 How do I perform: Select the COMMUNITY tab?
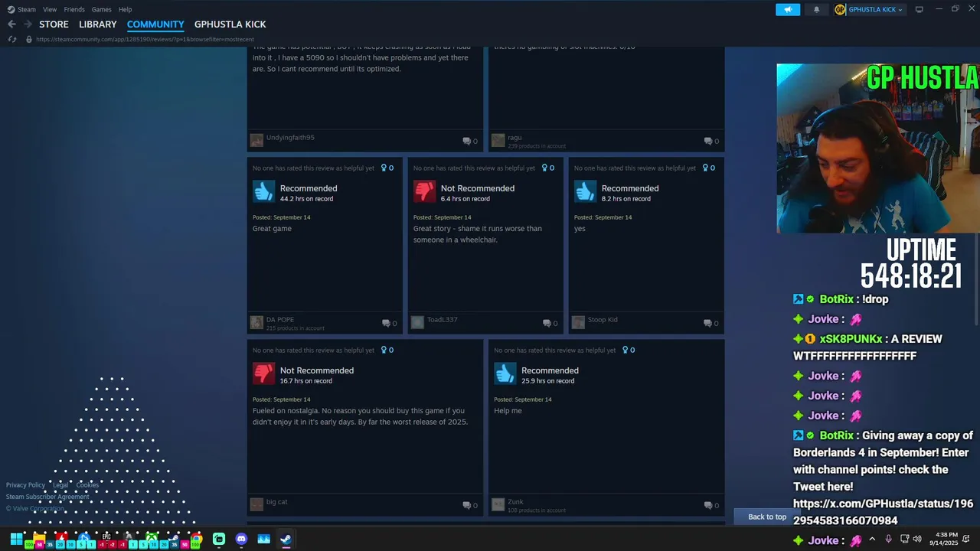155,24
